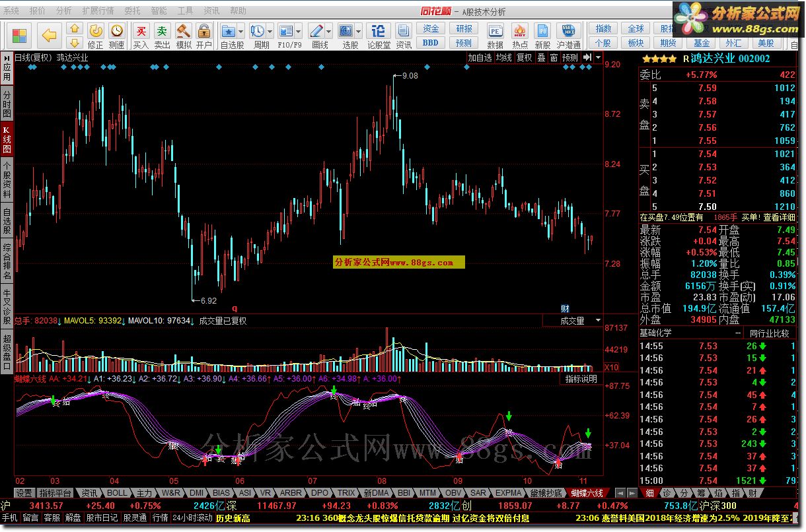Click the 研报 toolbar button
Screen dimensions: 806x532
pos(464,29)
